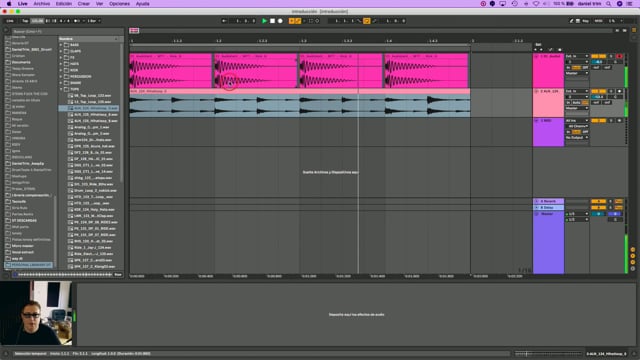This screenshot has width=640, height=360.
Task: Expand the KICK folder
Action: (61, 70)
